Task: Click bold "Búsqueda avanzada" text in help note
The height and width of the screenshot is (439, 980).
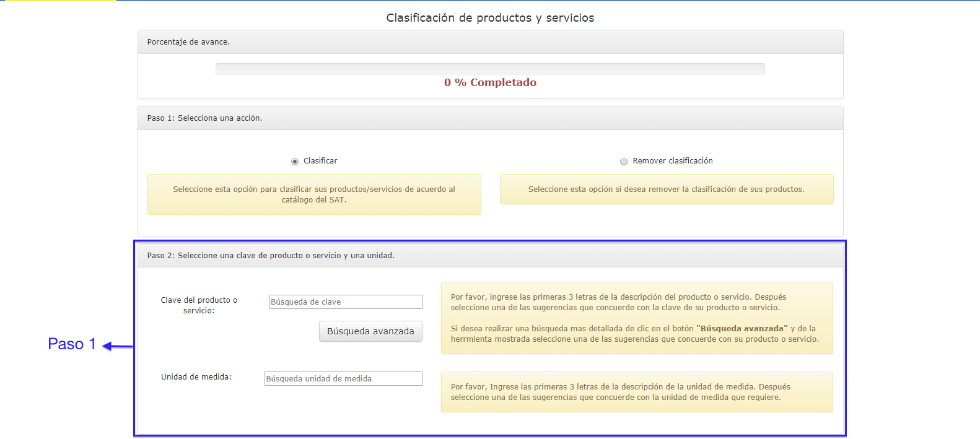Action: (x=742, y=329)
